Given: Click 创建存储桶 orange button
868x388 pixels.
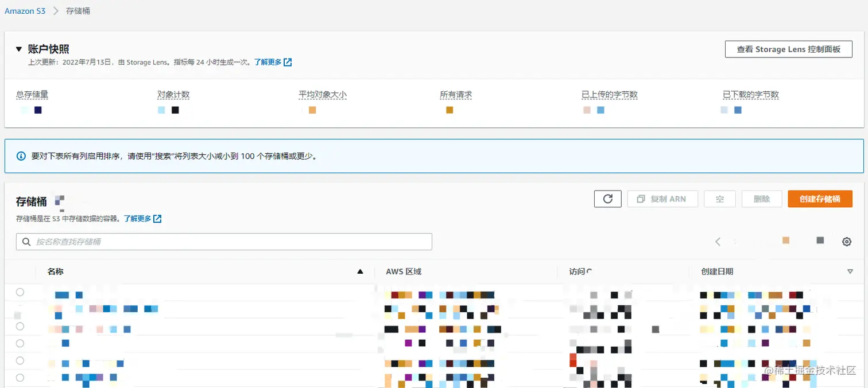Looking at the screenshot, I should point(820,199).
